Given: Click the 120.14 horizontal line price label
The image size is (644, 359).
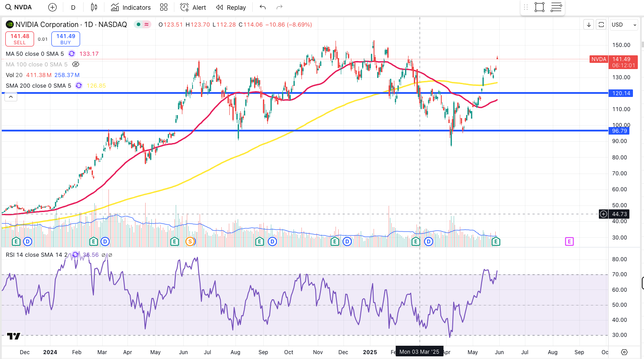Looking at the screenshot, I should (621, 93).
